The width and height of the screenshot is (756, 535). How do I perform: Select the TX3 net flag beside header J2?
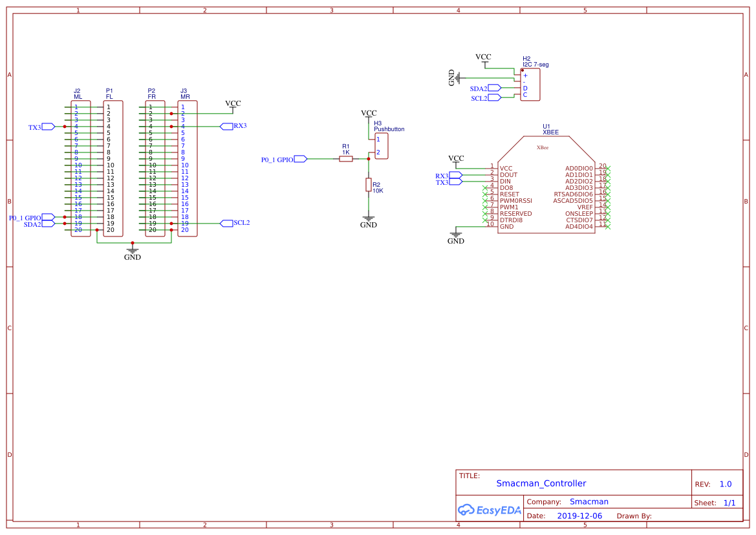tap(49, 127)
